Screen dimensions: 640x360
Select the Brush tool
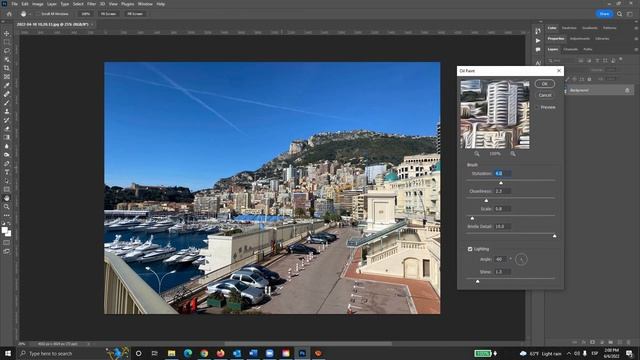(x=7, y=103)
